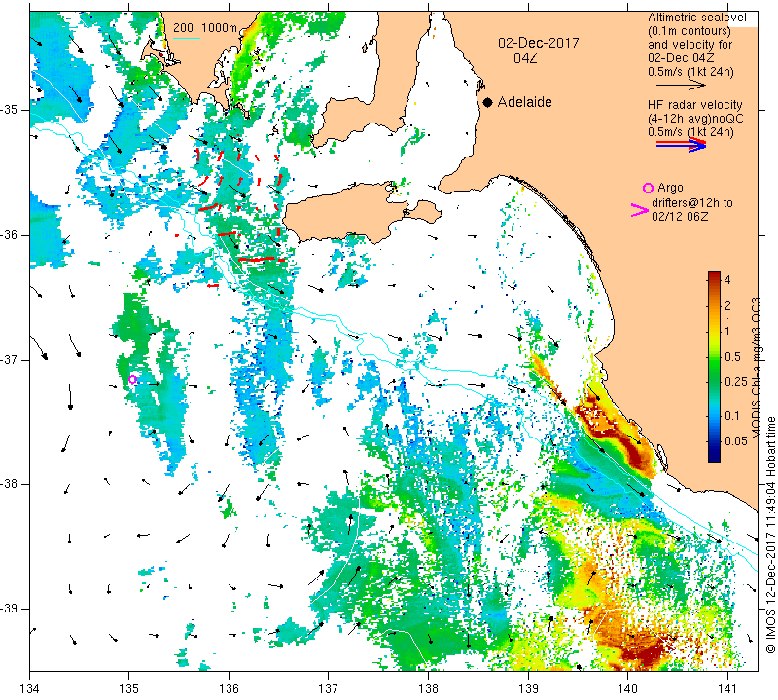Click the Adelaide city label
778x700 pixels.
pos(524,102)
